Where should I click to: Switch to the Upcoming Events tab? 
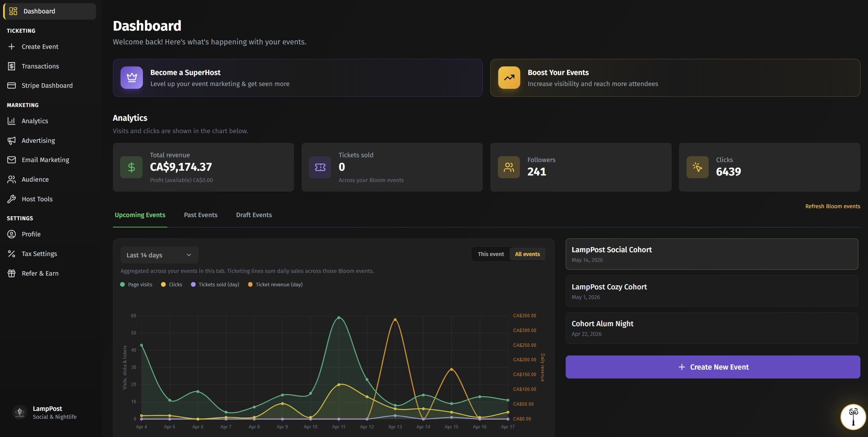[140, 215]
